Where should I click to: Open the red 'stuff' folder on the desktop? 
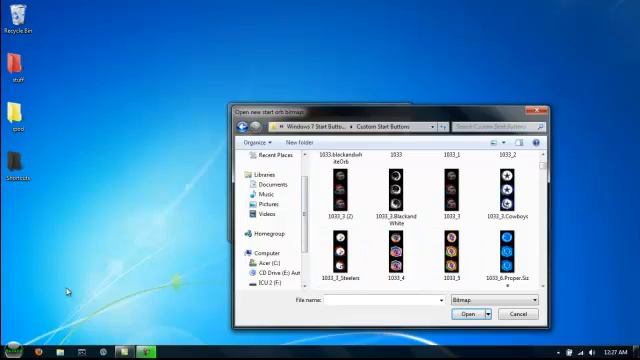[x=15, y=63]
